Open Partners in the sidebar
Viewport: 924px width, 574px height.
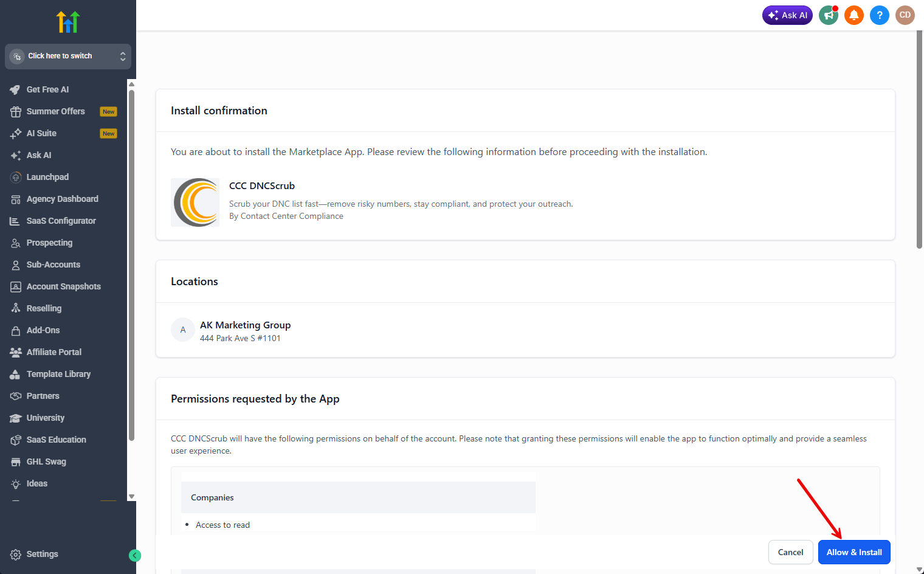pyautogui.click(x=43, y=396)
